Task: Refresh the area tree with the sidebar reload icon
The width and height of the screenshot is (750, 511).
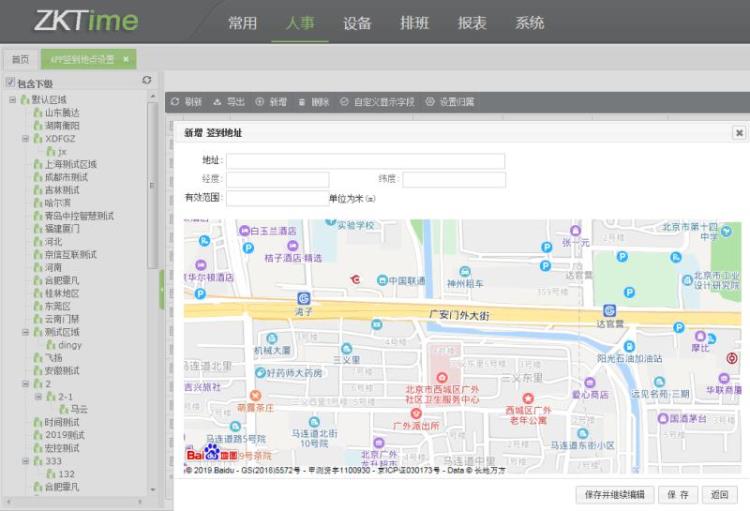Action: pyautogui.click(x=147, y=80)
